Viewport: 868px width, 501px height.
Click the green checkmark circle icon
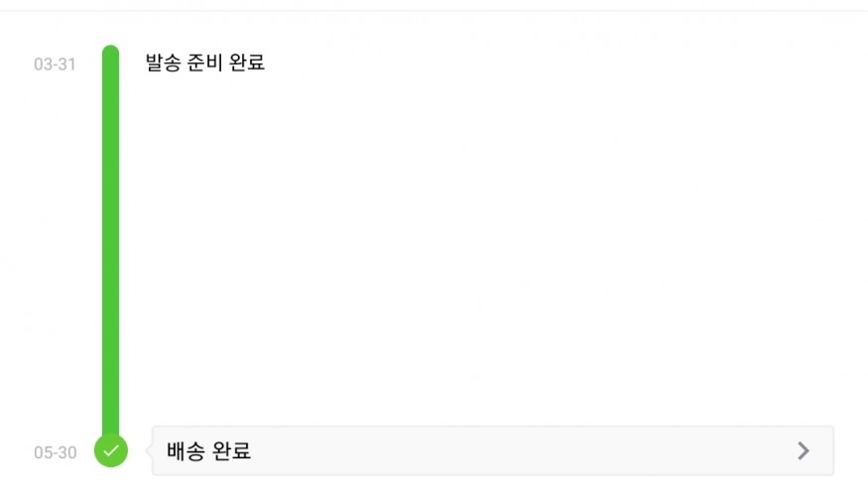pos(111,450)
